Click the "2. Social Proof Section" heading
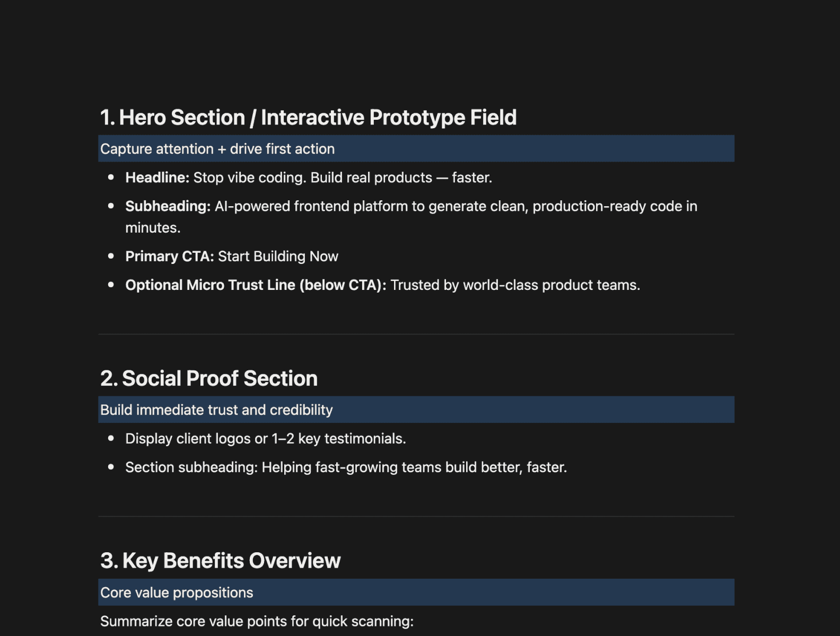The height and width of the screenshot is (636, 840). click(x=209, y=378)
